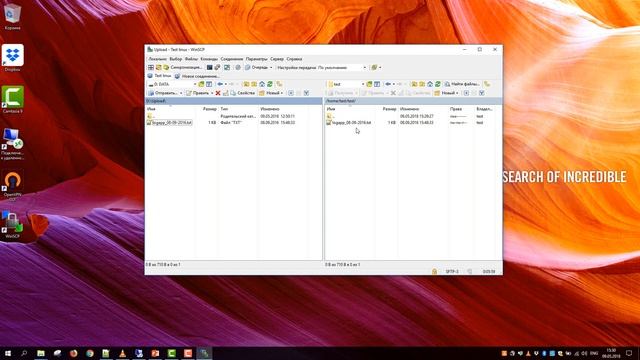Click local panel back arrow
This screenshot has width=640, height=360.
click(x=220, y=84)
